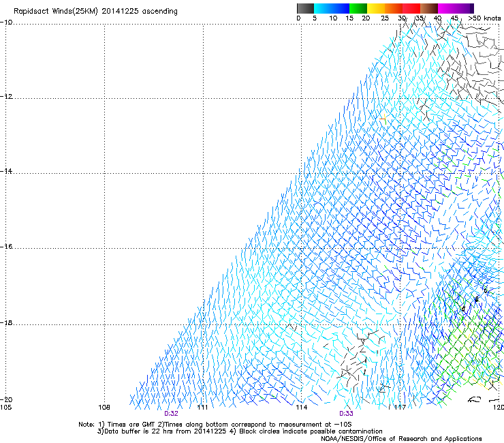The width and height of the screenshot is (504, 443).
Task: Click the "-14" latitude axis label
Action: [x=6, y=171]
